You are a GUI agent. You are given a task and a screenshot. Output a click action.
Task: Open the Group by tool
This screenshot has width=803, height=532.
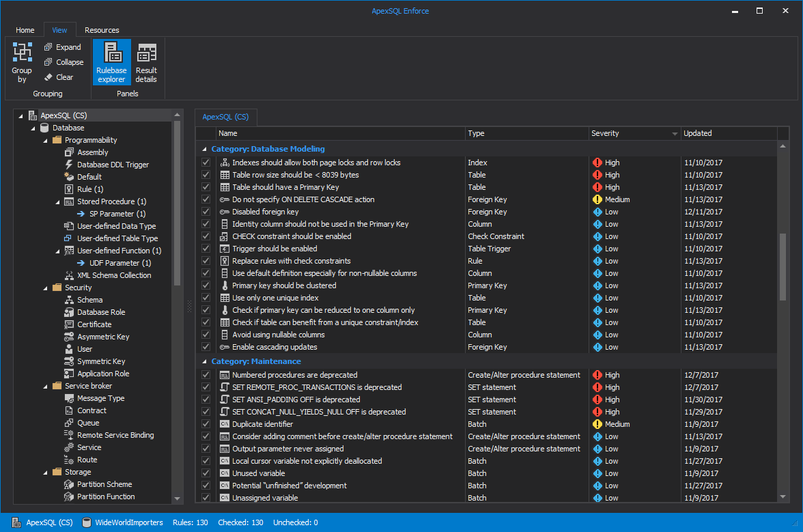22,62
